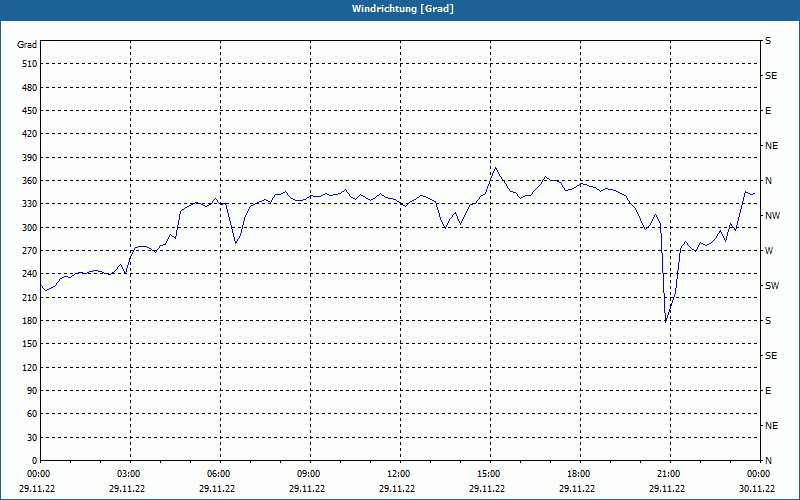The height and width of the screenshot is (500, 800).
Task: Click the NE compass label near 390 gridline
Action: pyautogui.click(x=772, y=146)
